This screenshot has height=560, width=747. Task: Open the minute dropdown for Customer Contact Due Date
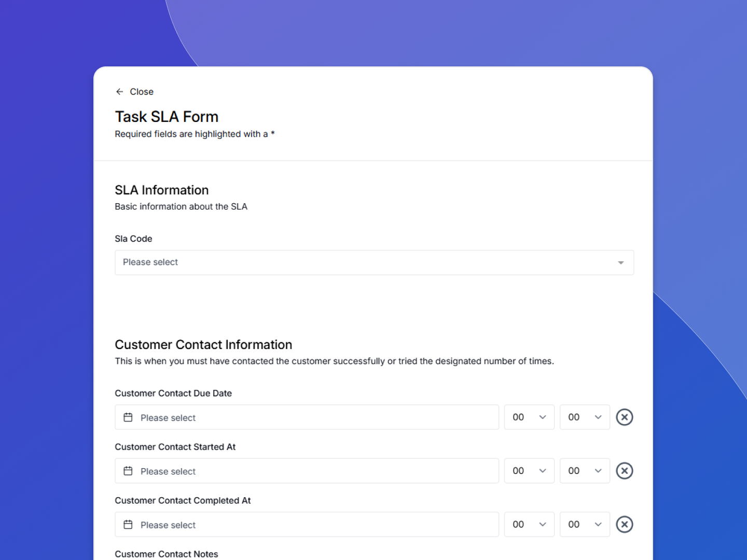click(x=585, y=417)
